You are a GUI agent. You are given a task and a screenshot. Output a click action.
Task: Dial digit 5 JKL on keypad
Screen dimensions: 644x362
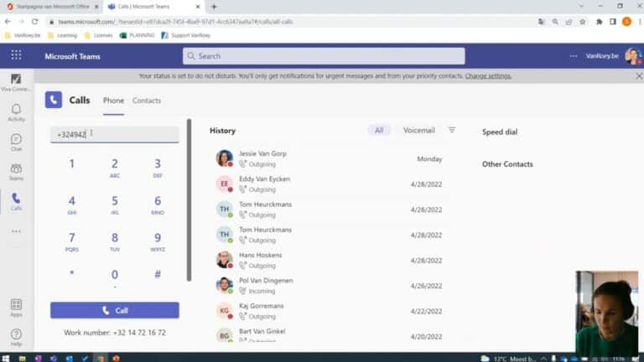(x=115, y=204)
